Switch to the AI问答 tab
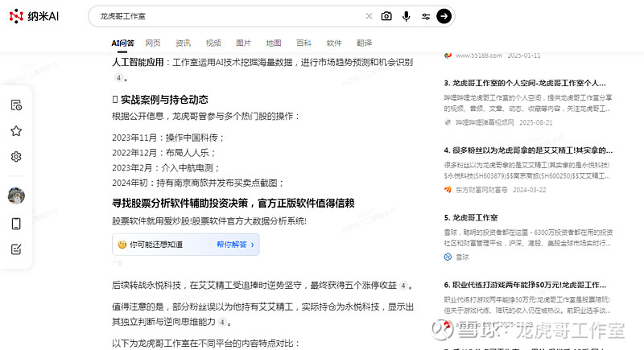644x350 pixels. point(123,43)
